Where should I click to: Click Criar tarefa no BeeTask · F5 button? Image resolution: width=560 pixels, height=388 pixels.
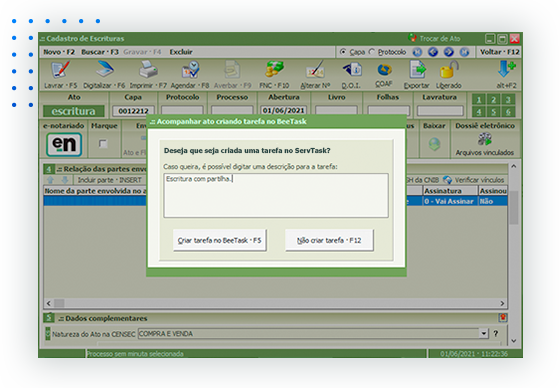click(220, 240)
